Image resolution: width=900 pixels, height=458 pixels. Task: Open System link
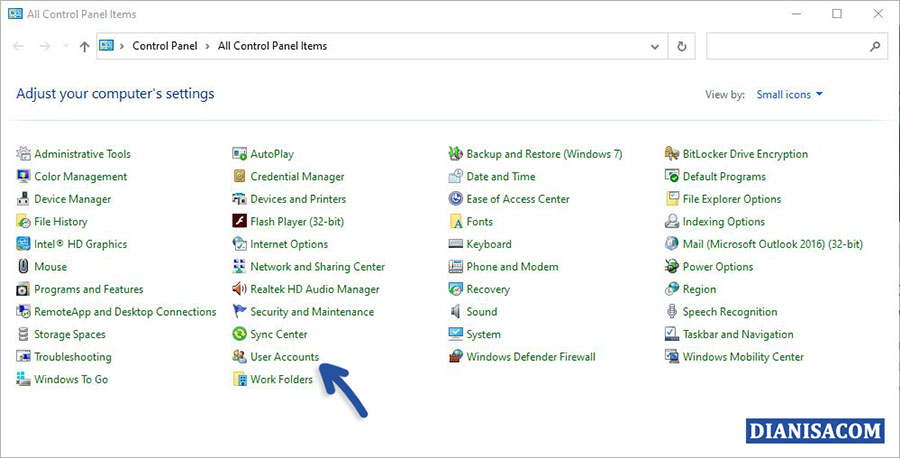point(483,334)
